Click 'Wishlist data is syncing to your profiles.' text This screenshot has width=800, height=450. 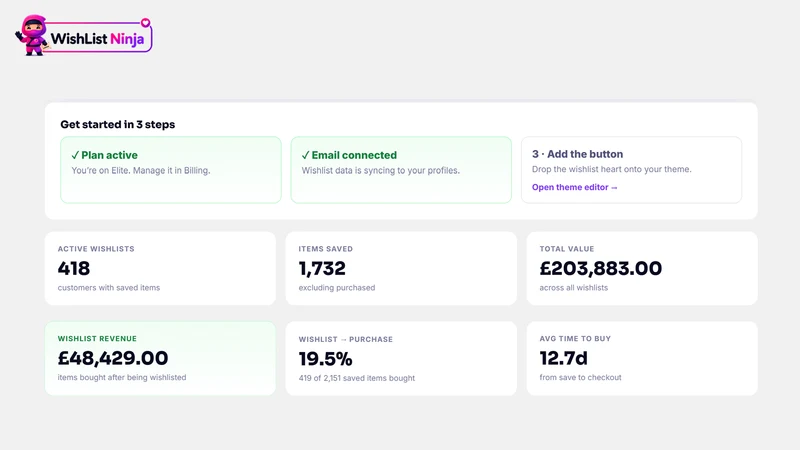point(381,170)
